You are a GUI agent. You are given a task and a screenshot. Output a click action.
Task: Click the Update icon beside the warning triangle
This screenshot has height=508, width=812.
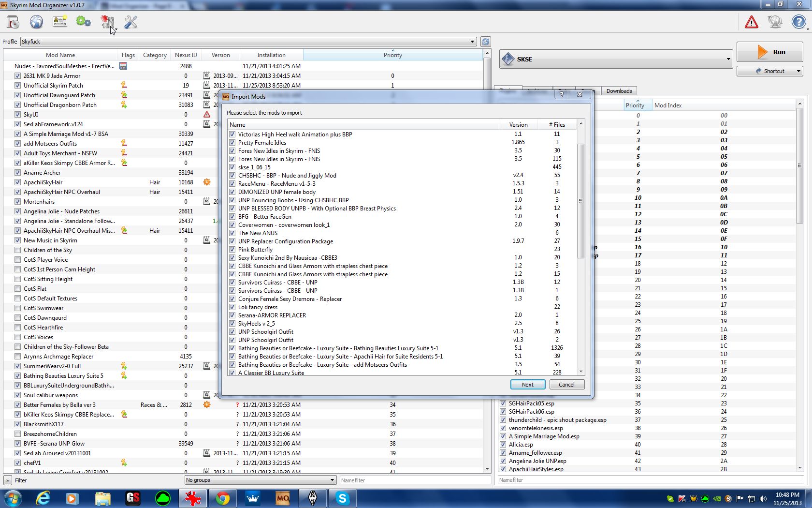[x=775, y=22]
